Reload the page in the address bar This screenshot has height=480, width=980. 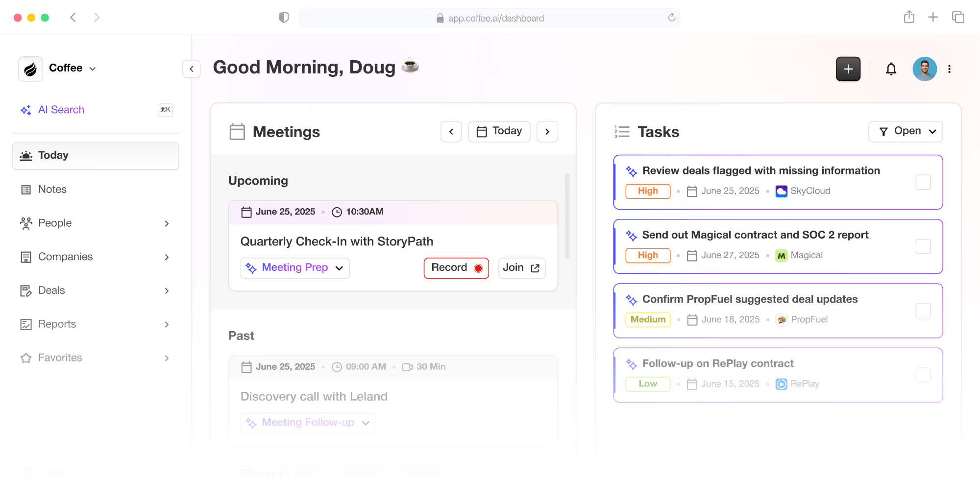[x=671, y=18]
